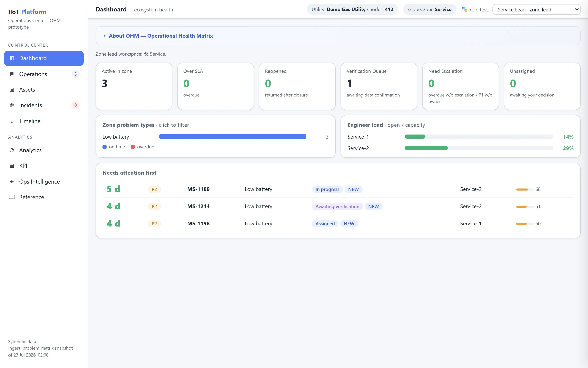
Task: Click P2 badge on MS-1198 row
Action: coord(154,224)
